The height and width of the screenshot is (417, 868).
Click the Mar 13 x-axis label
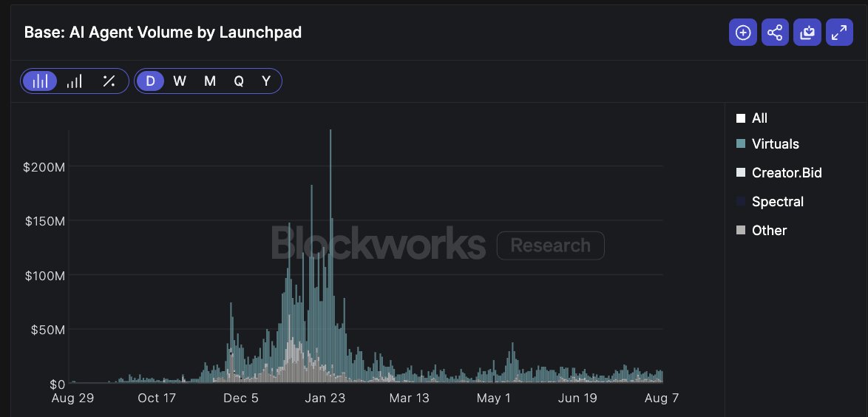tap(409, 399)
